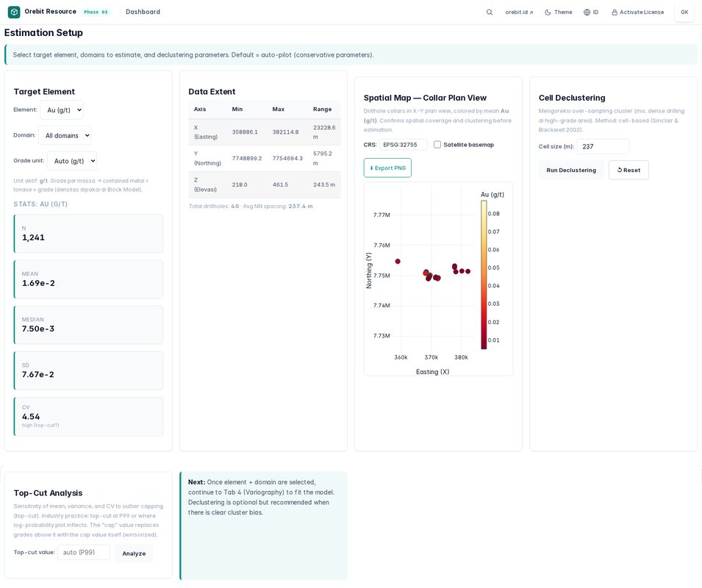Open the orebit.id external link
The width and height of the screenshot is (702, 588).
[519, 12]
